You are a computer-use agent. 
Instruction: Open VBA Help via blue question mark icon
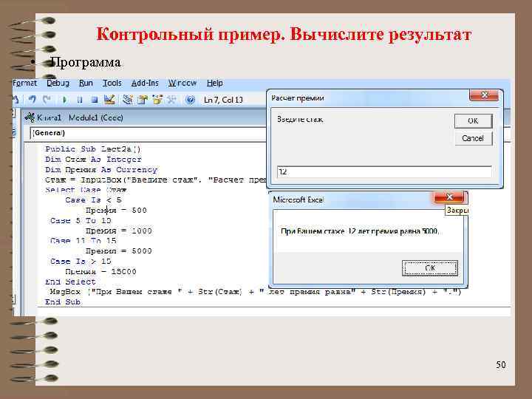pyautogui.click(x=191, y=100)
